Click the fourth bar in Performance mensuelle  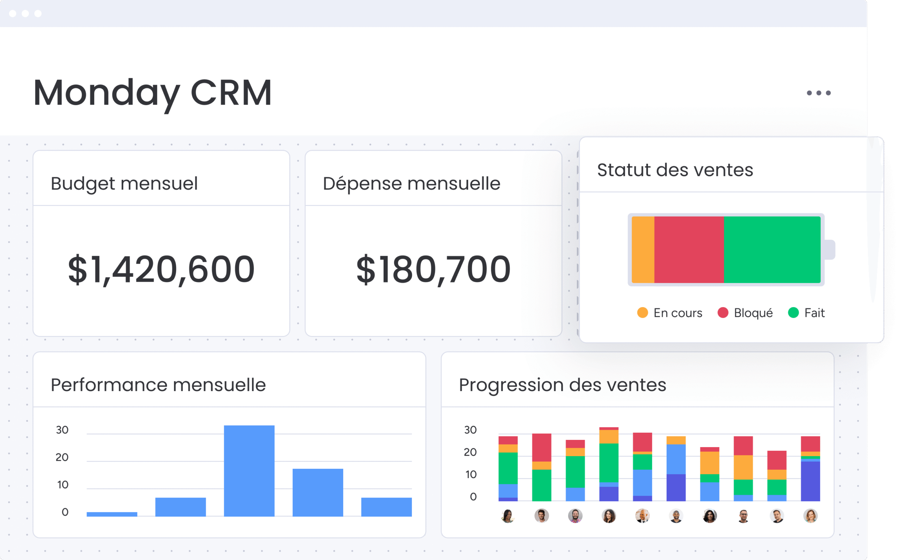click(x=318, y=493)
